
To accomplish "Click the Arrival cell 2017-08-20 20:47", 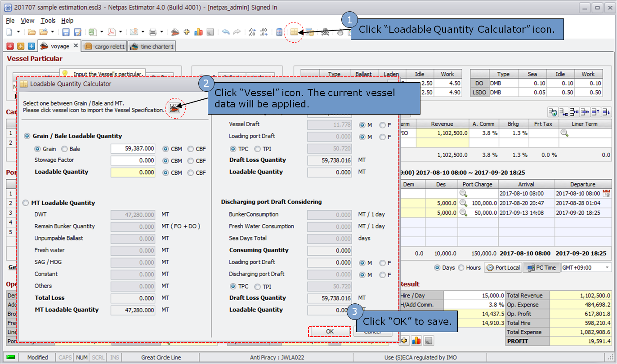I will coord(526,203).
